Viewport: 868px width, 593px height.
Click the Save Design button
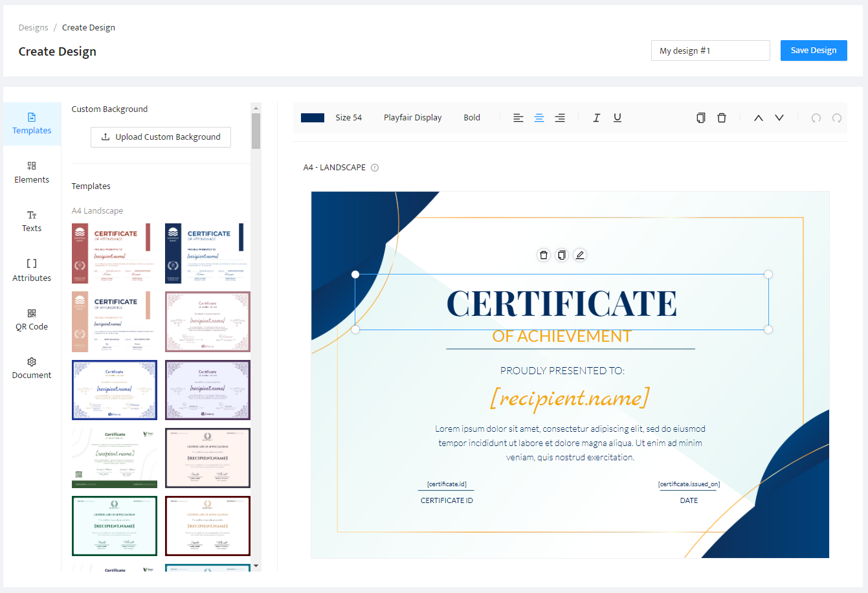[x=814, y=50]
